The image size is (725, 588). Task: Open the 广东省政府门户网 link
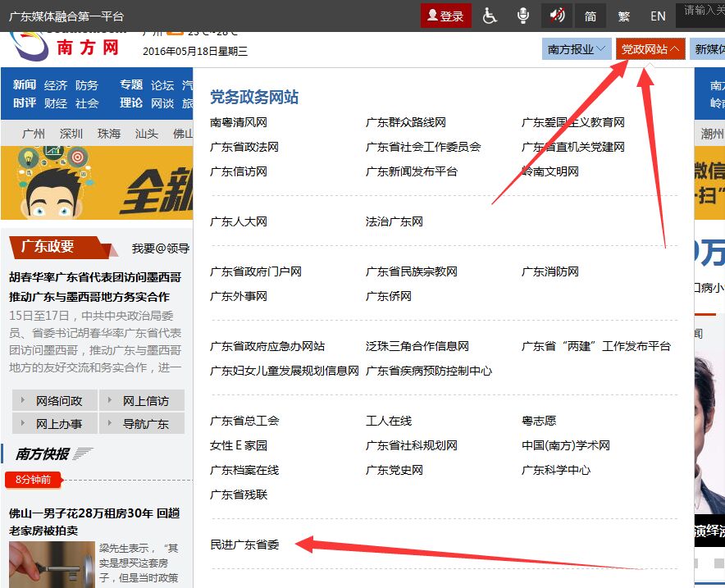pos(256,271)
